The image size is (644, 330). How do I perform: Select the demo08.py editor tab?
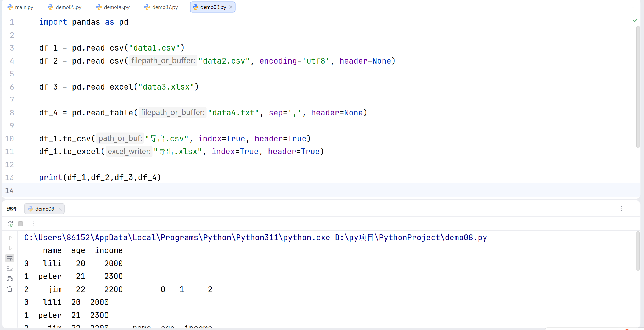tap(212, 7)
